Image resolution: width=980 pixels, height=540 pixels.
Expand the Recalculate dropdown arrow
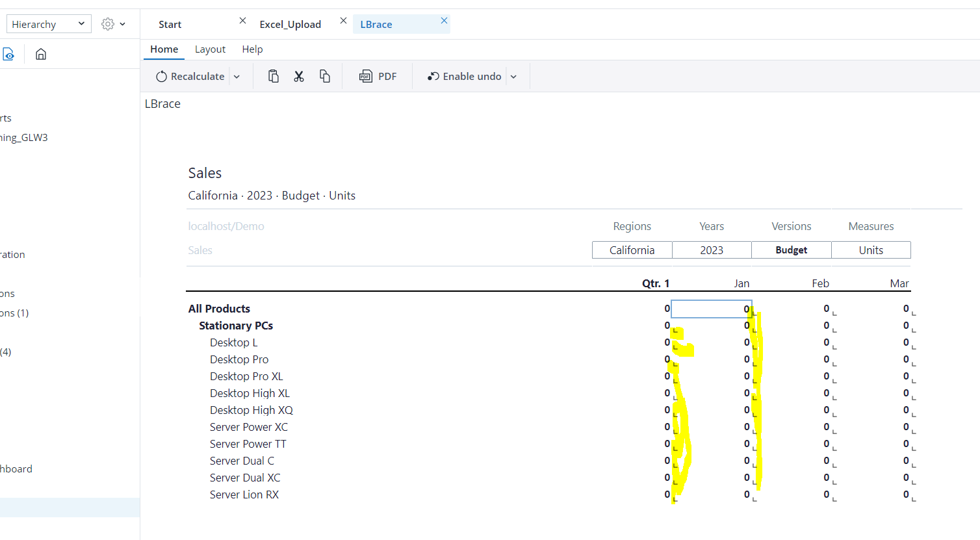[237, 77]
